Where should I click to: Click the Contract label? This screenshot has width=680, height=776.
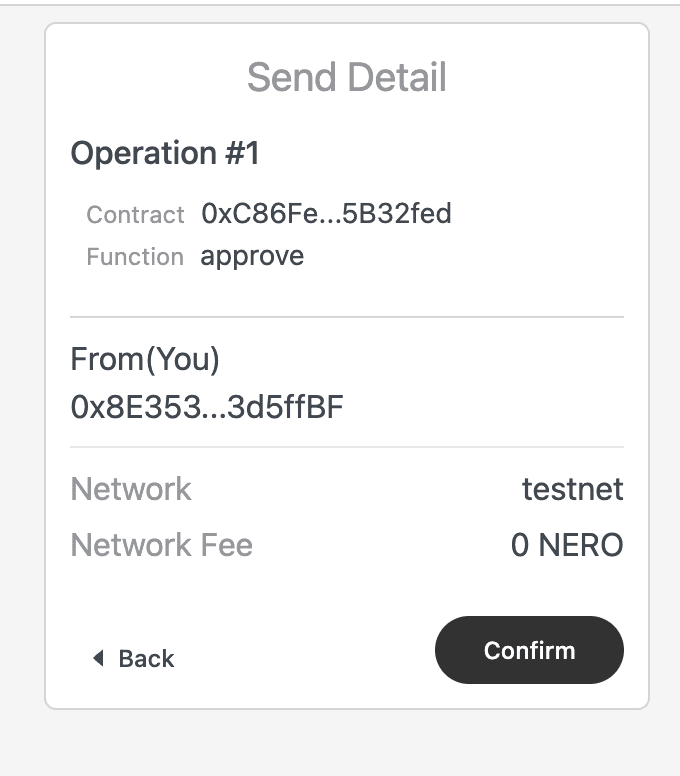[135, 214]
